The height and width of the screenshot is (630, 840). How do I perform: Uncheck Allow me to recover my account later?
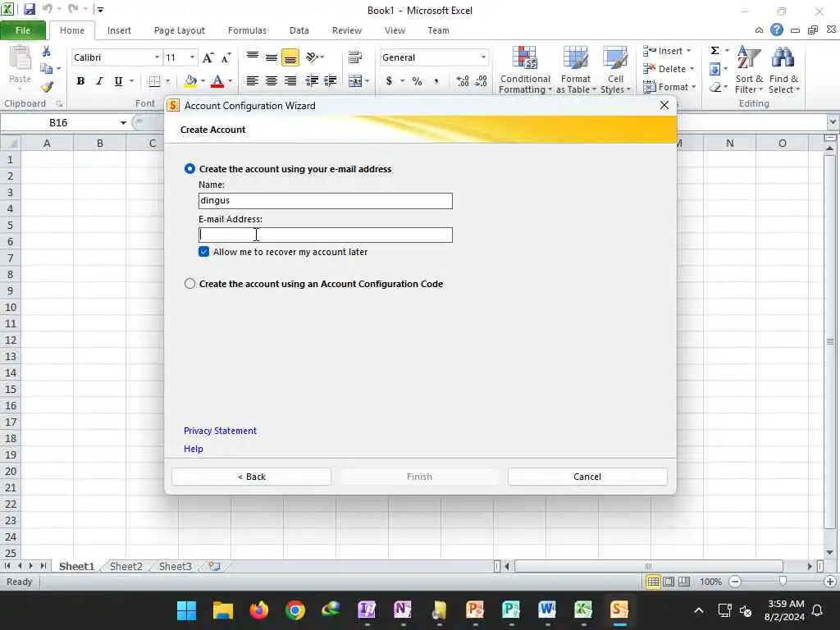point(203,252)
